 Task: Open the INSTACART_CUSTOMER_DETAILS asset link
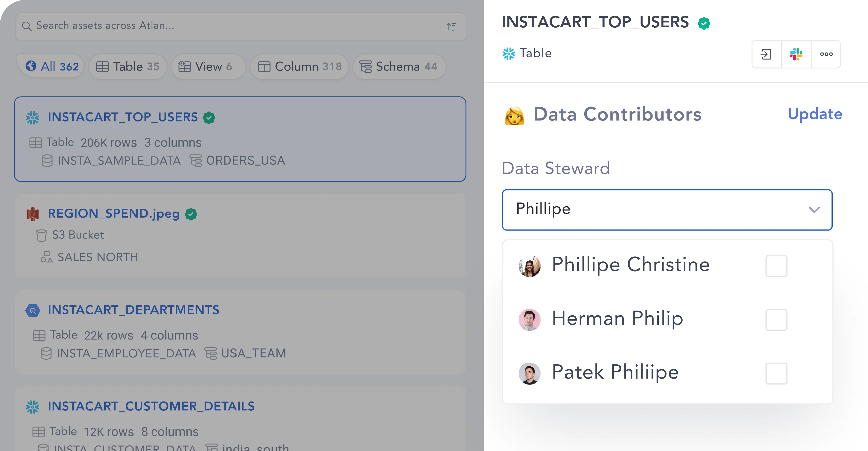point(151,406)
